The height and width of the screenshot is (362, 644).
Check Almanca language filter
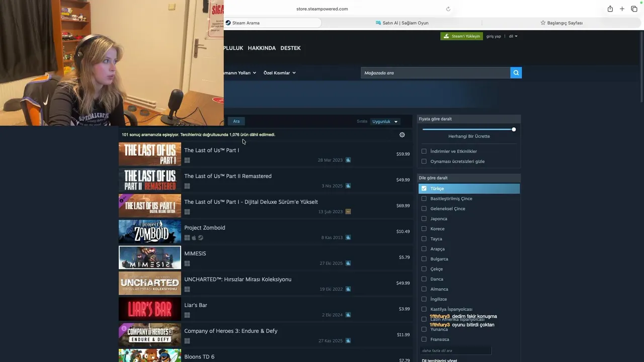(424, 289)
